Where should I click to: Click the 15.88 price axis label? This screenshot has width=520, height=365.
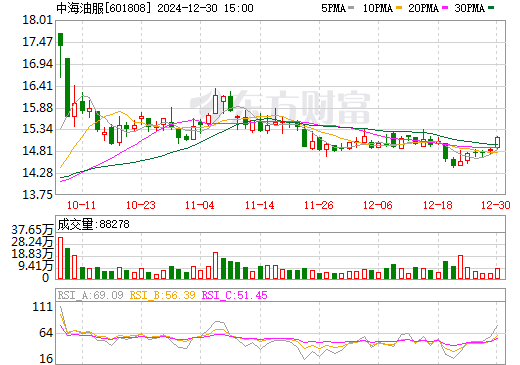(x=38, y=108)
